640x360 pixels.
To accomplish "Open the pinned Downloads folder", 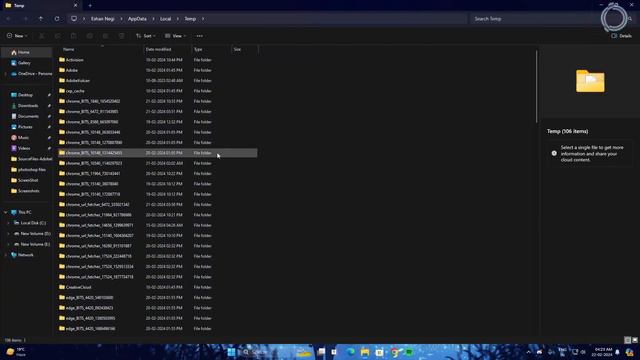I will click(27, 105).
